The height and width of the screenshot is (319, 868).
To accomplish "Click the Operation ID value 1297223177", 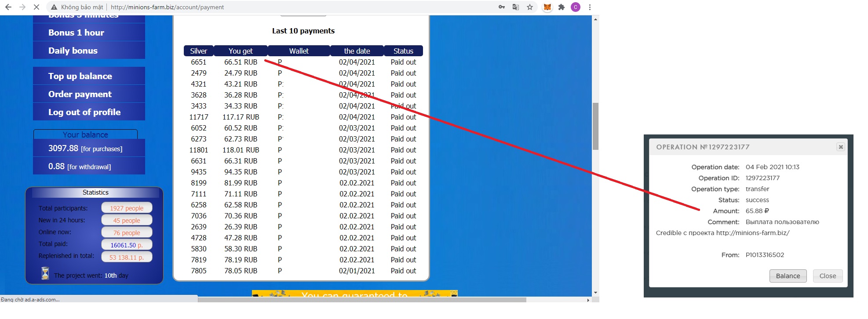I will click(763, 178).
